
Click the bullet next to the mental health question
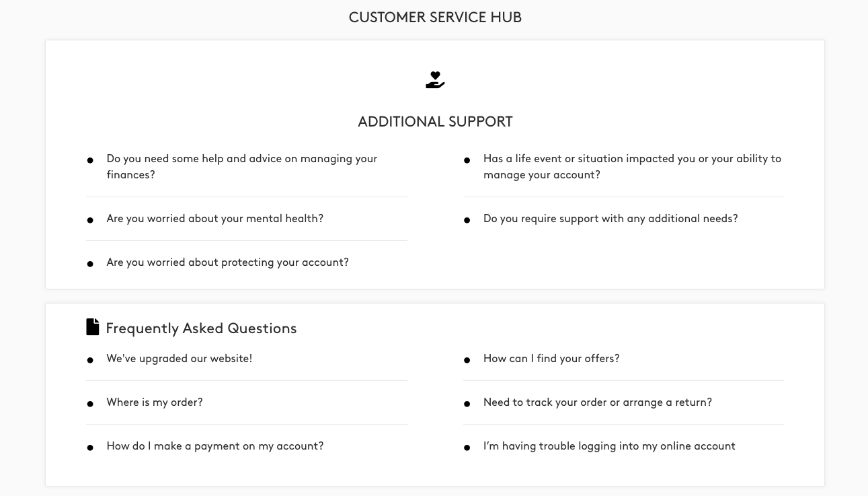click(x=90, y=220)
